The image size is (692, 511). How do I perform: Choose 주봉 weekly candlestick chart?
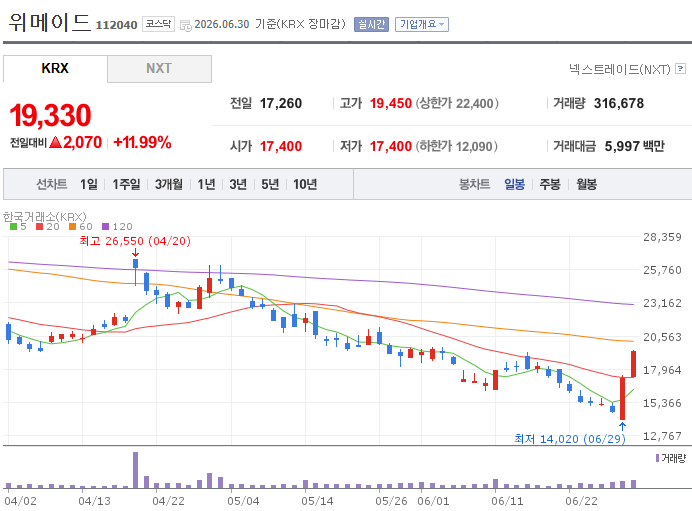(x=550, y=184)
